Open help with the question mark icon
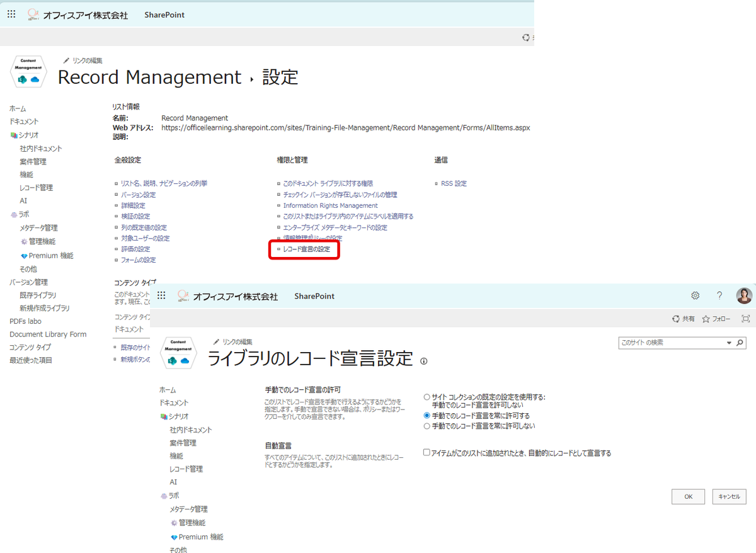Viewport: 756px width, 553px height. coord(719,295)
